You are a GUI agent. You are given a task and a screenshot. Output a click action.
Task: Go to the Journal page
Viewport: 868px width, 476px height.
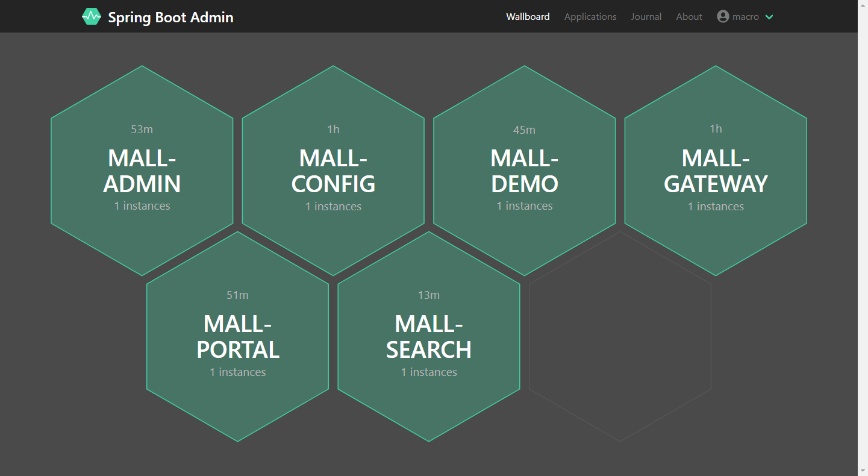[646, 17]
